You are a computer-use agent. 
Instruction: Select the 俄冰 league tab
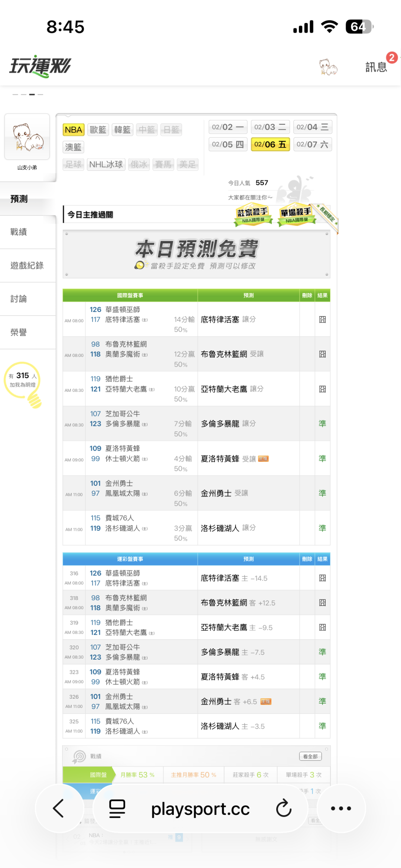[x=139, y=164]
